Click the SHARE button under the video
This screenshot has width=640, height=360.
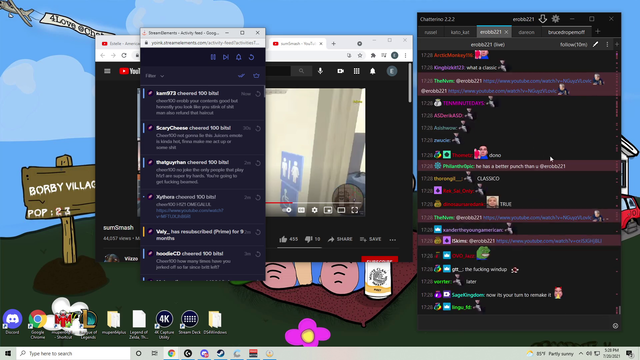tap(340, 239)
